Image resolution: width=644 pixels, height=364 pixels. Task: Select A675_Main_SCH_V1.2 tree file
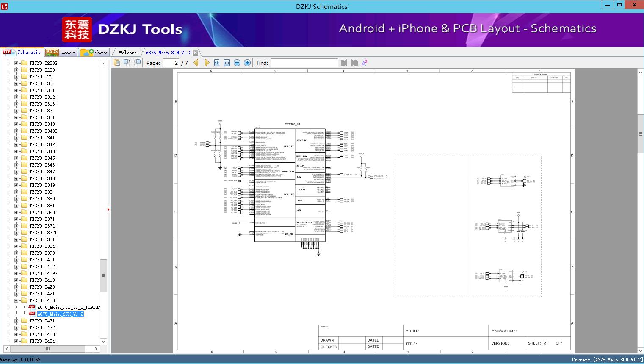click(61, 314)
